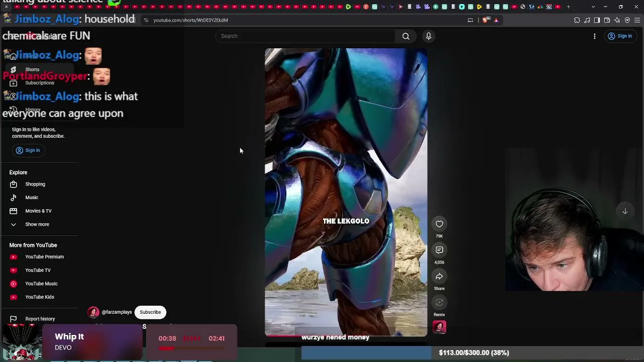This screenshot has height=362, width=644.
Task: Open Music under Explore
Action: pos(32,198)
